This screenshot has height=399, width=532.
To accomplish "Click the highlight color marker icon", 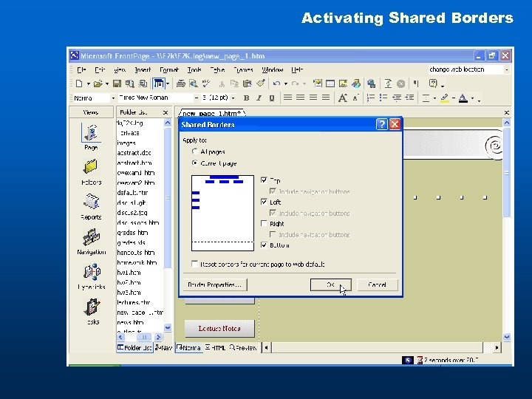I will click(445, 98).
